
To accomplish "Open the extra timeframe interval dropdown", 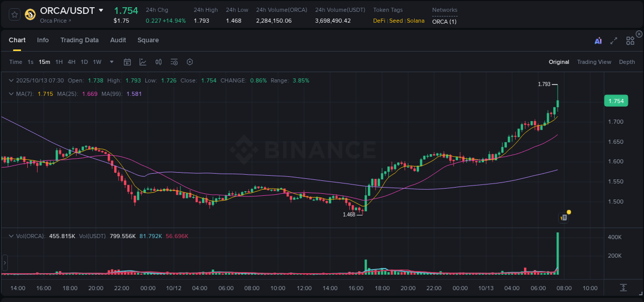I will [x=110, y=62].
